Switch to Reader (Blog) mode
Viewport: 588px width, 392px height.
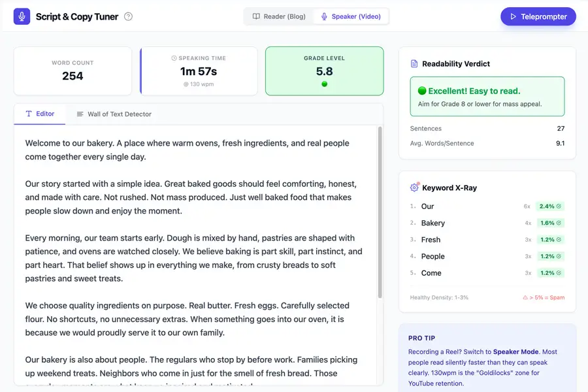point(279,16)
